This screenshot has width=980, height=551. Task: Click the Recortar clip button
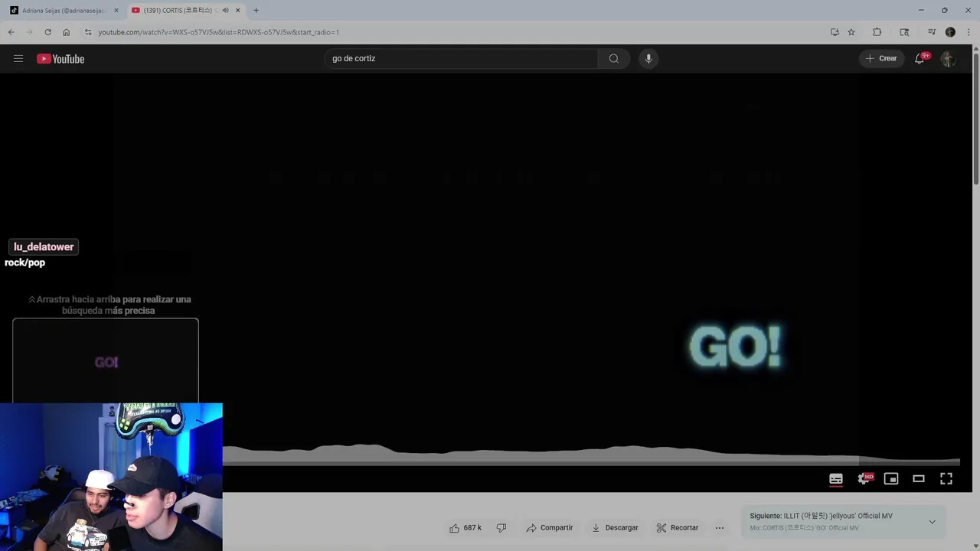pos(678,527)
